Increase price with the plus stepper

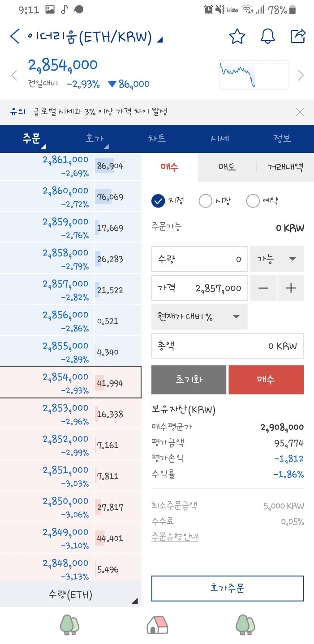[291, 288]
